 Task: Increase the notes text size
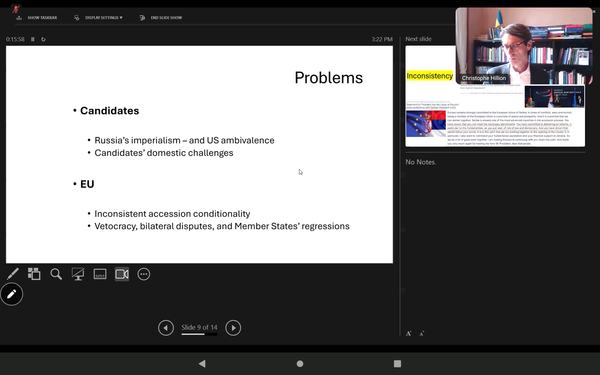409,333
